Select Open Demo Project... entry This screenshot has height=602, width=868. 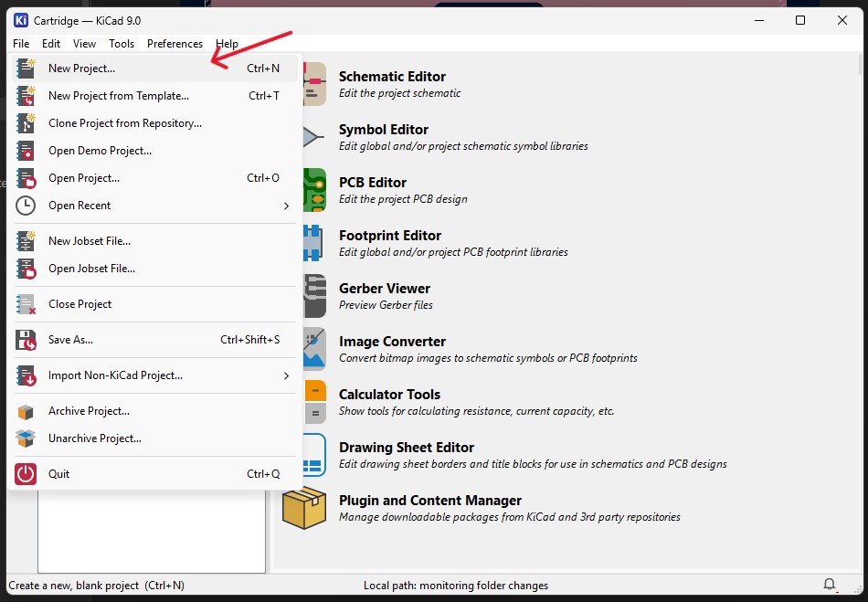point(154,151)
